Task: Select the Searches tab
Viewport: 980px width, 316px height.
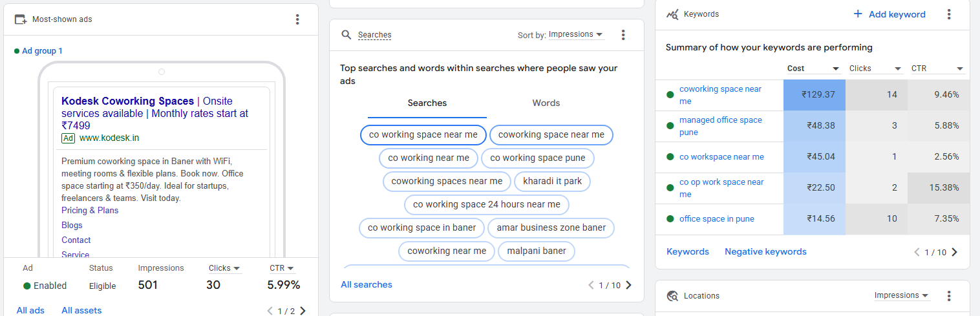Action: point(427,103)
